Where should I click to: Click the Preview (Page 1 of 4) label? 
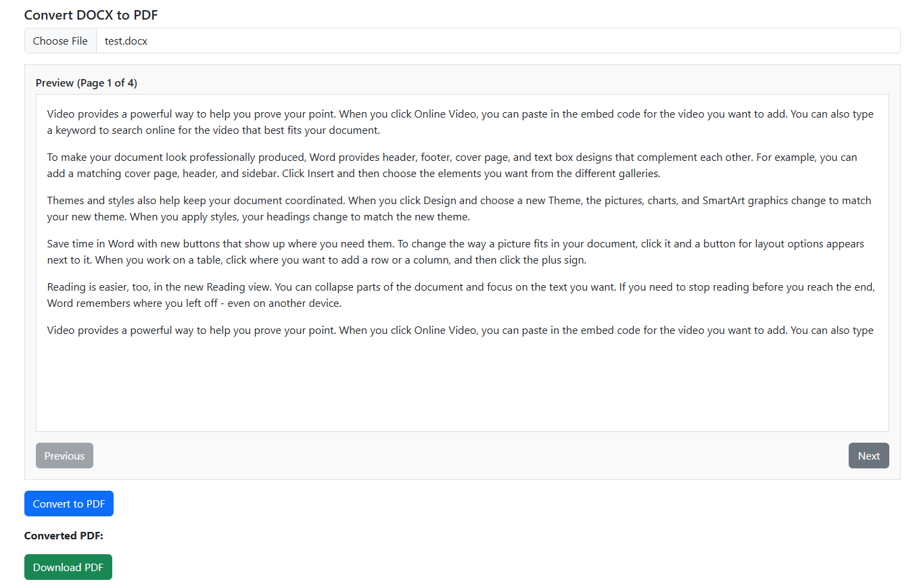pos(87,82)
